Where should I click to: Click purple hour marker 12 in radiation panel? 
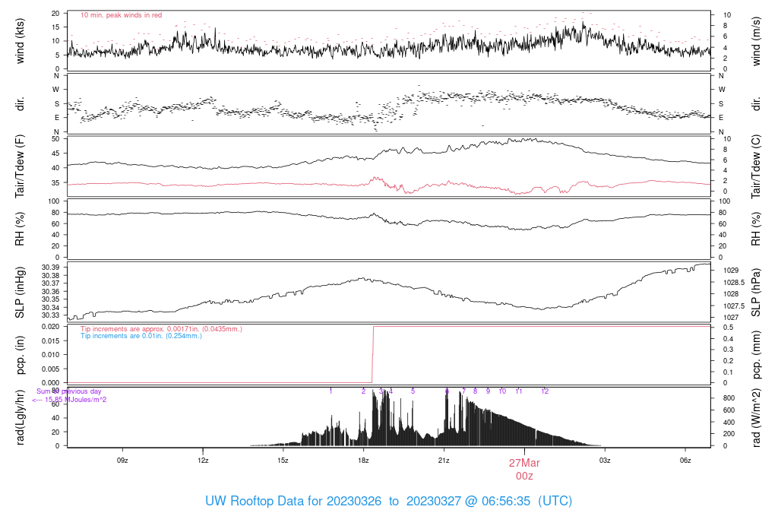tap(545, 391)
